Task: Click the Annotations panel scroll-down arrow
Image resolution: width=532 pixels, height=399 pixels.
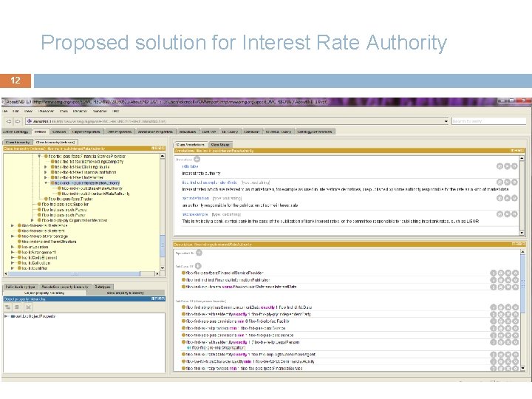Action: point(522,233)
